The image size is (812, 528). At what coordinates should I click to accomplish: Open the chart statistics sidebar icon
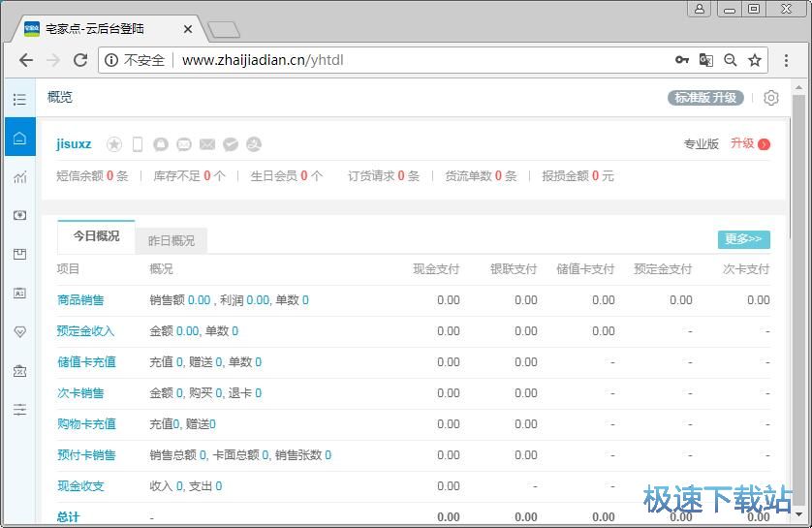pyautogui.click(x=19, y=176)
